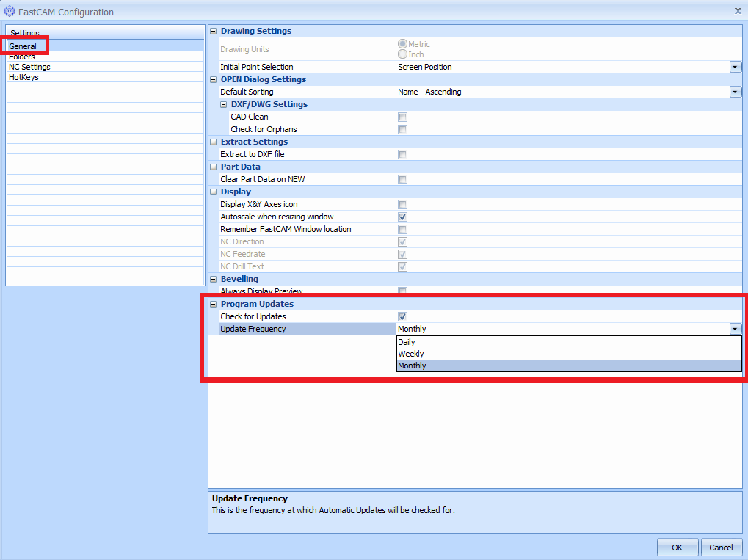This screenshot has height=560, width=748.
Task: Collapse the Display section
Action: (x=213, y=192)
